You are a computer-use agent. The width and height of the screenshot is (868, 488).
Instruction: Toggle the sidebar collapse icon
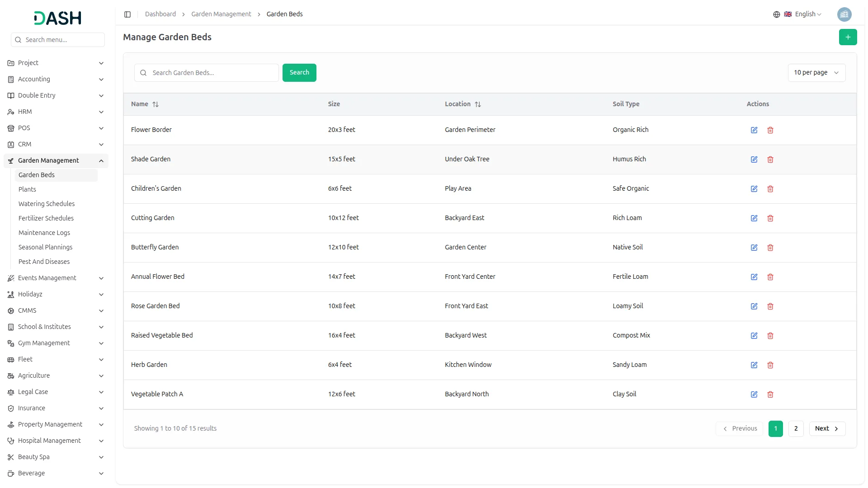click(127, 14)
